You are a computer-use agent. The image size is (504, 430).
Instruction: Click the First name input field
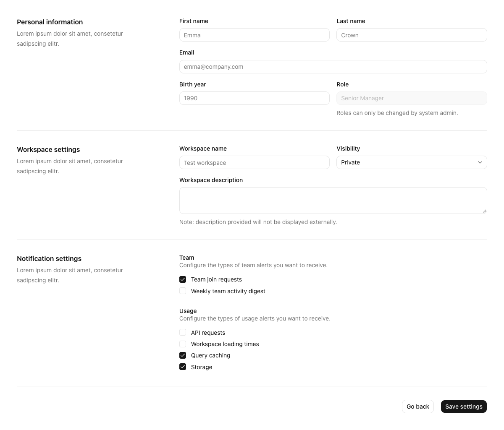click(254, 35)
